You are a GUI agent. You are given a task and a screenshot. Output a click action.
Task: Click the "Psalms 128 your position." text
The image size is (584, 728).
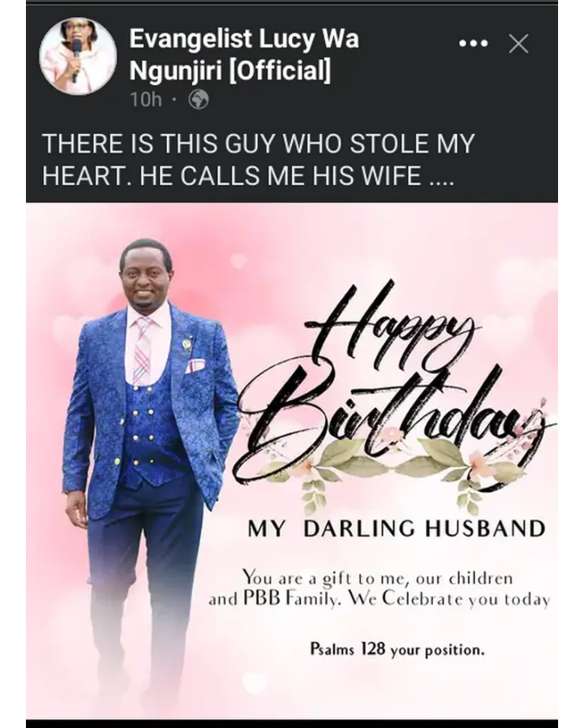pos(397,649)
